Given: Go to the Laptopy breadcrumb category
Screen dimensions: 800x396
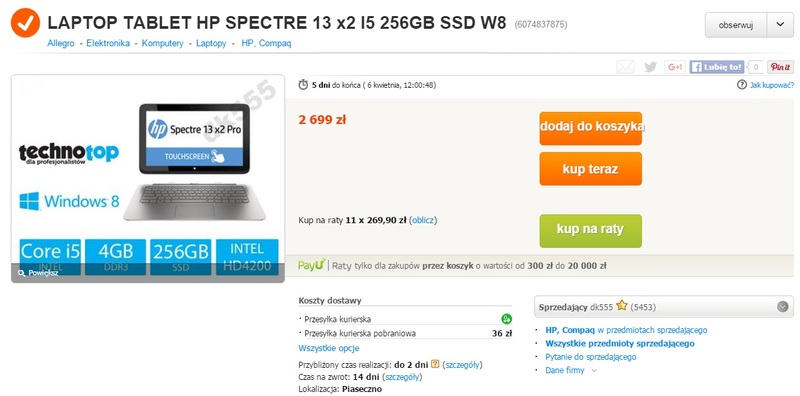Looking at the screenshot, I should [x=211, y=43].
